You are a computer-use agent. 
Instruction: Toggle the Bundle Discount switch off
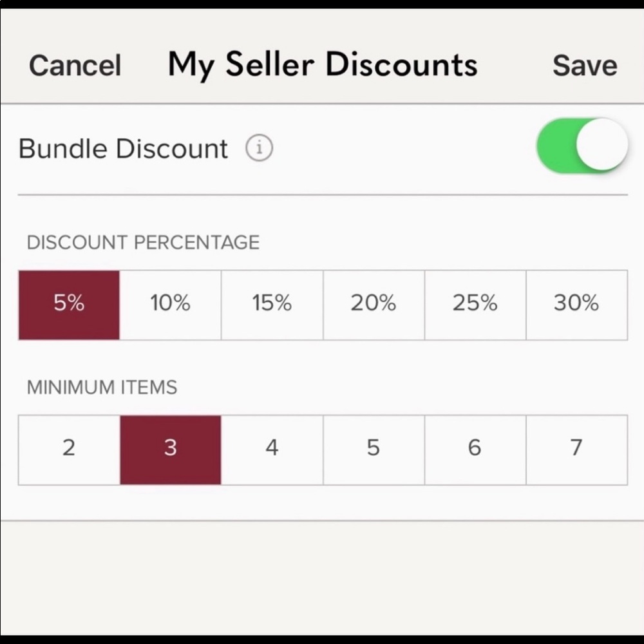582,146
